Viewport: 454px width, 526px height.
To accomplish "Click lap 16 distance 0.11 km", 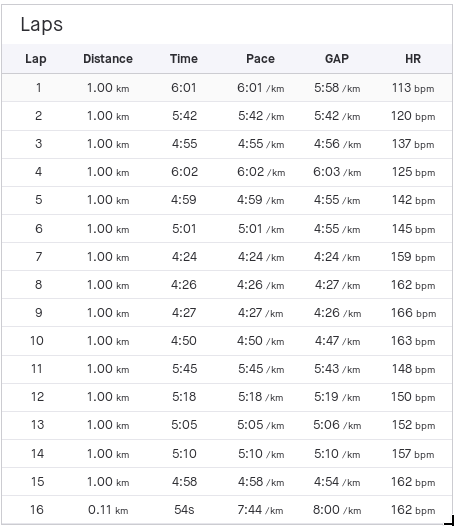I will coord(108,510).
